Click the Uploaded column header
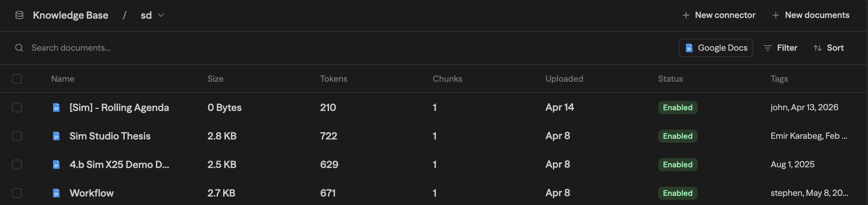868x205 pixels. [x=564, y=79]
